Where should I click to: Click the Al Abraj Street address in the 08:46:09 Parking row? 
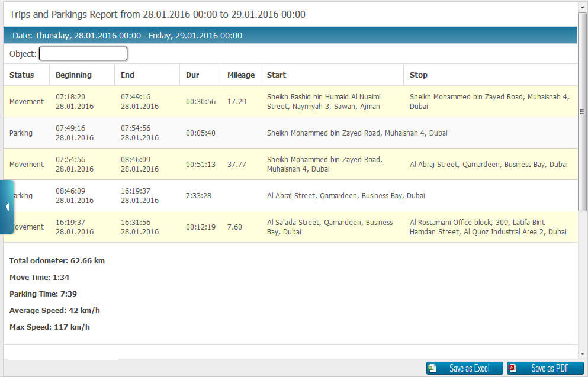tap(346, 196)
